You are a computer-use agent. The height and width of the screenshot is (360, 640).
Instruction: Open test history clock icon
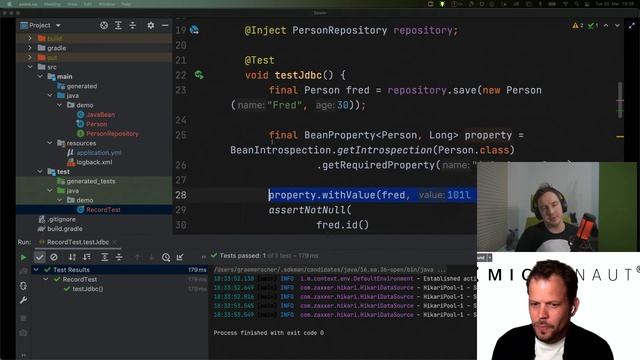(x=166, y=257)
